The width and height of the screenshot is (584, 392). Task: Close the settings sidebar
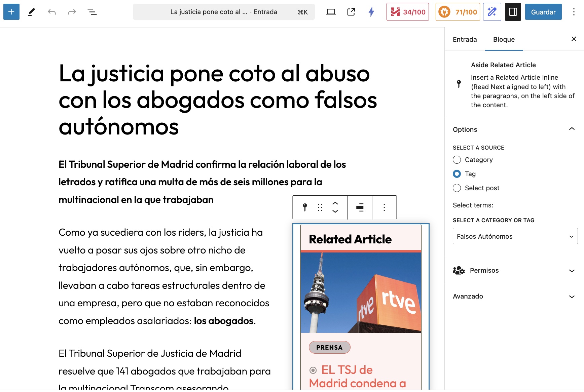pyautogui.click(x=574, y=39)
